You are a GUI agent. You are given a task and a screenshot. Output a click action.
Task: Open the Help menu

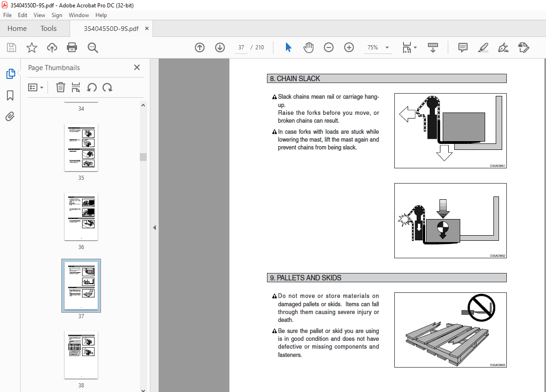(101, 15)
